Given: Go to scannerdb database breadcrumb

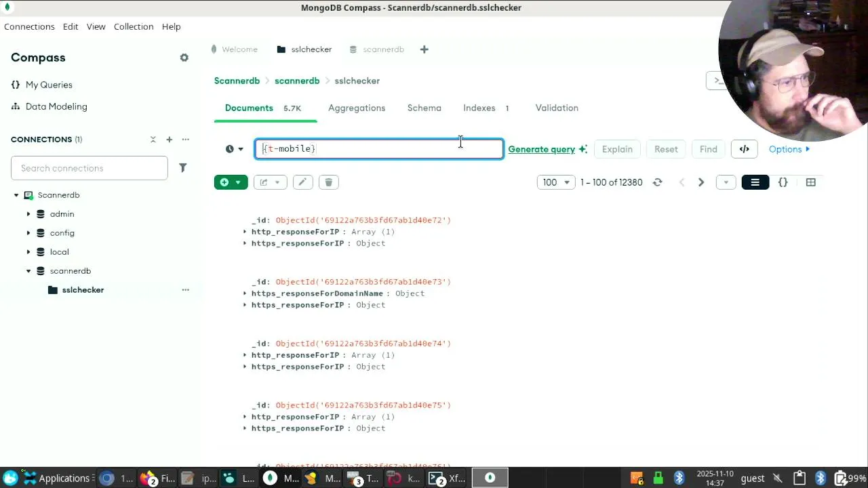Looking at the screenshot, I should pyautogui.click(x=297, y=81).
